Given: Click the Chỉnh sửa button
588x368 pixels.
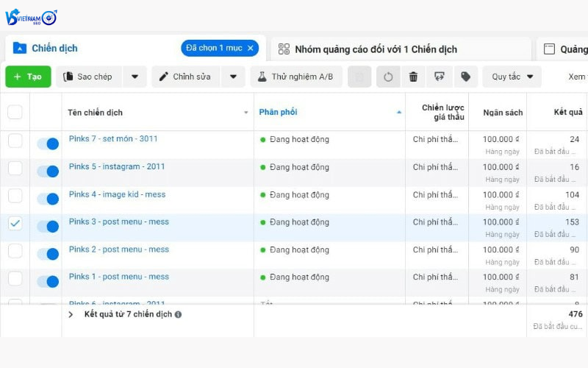Looking at the screenshot, I should point(187,77).
